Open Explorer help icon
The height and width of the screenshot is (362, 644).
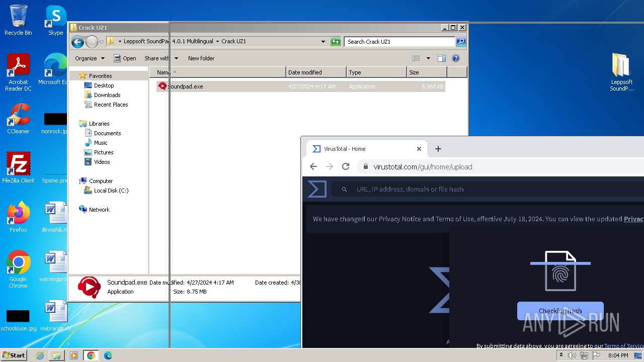(x=456, y=58)
